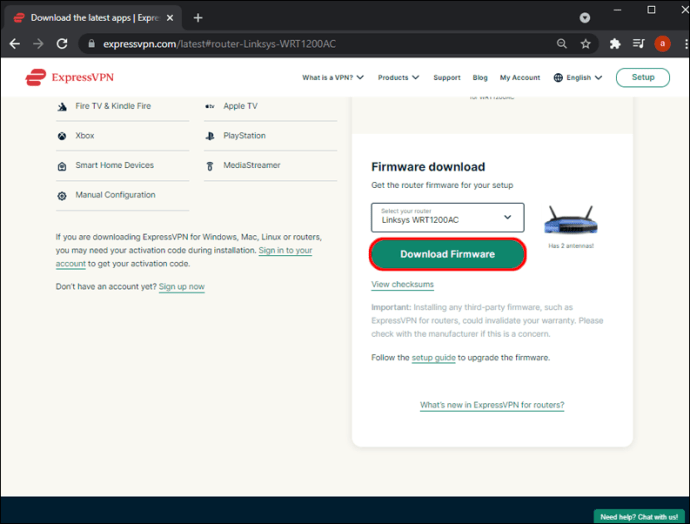The image size is (690, 524).
Task: Click the globe language icon
Action: 558,77
